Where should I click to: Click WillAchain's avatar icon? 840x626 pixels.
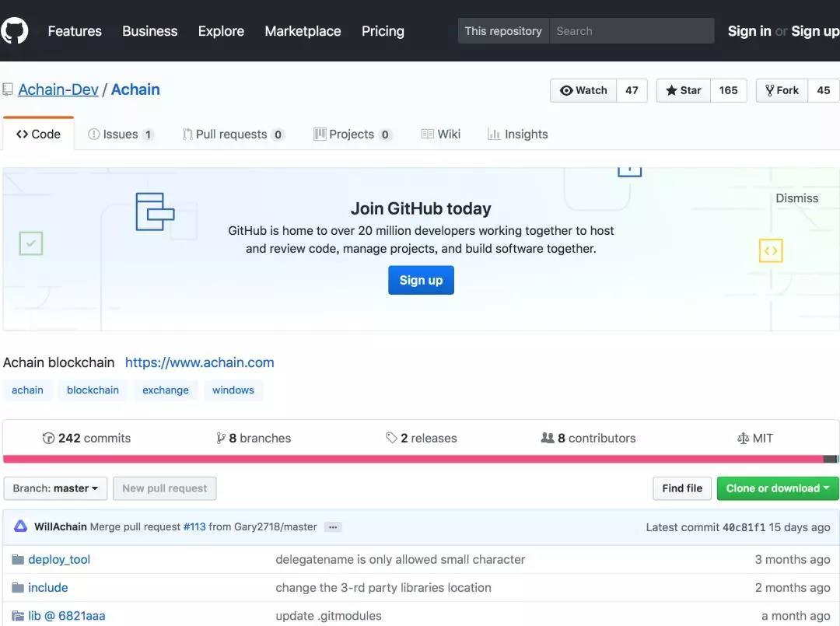20,526
